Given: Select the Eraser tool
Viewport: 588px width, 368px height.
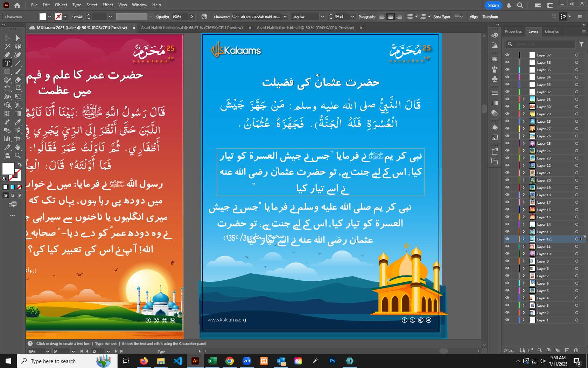Looking at the screenshot, I should click(18, 80).
